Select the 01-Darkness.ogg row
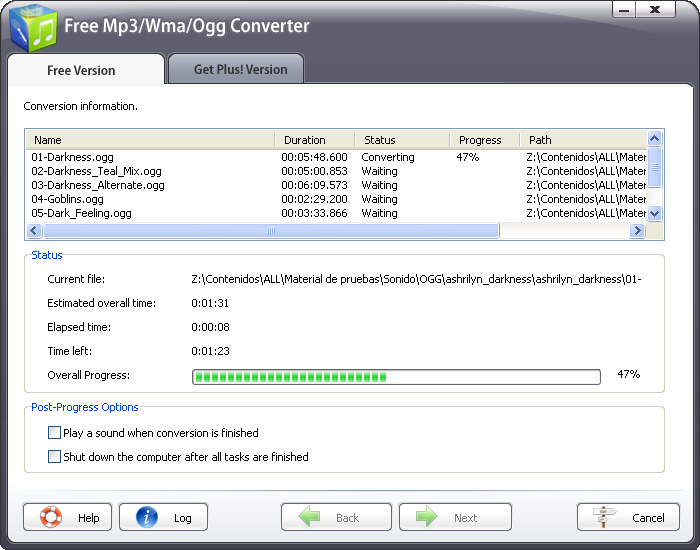 click(x=337, y=157)
